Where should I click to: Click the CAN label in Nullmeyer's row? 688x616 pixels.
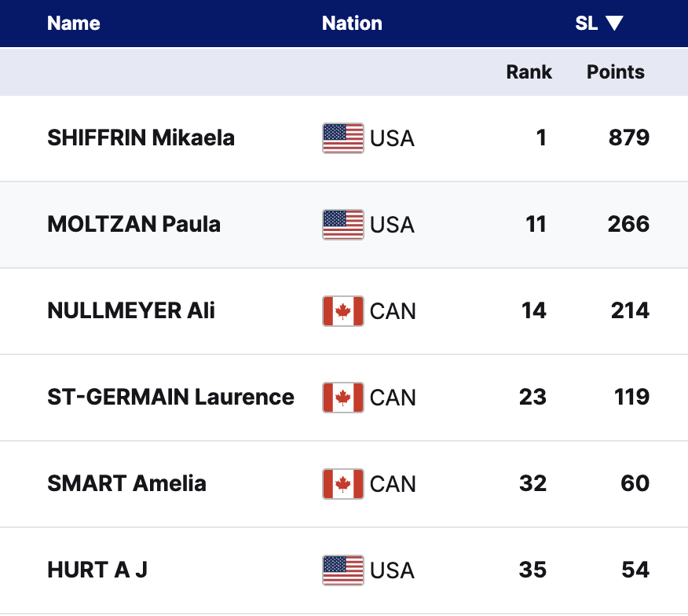(x=393, y=311)
